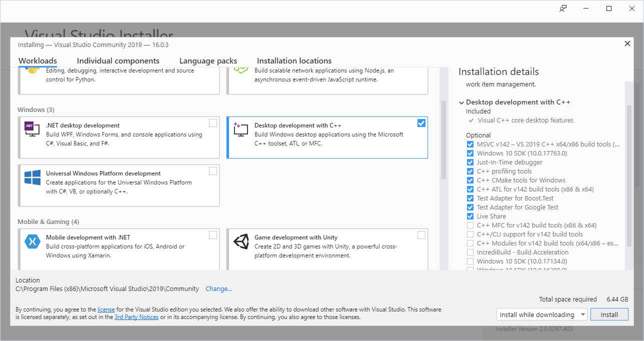This screenshot has width=644, height=341.
Task: Click the installation location path text
Action: coord(107,289)
